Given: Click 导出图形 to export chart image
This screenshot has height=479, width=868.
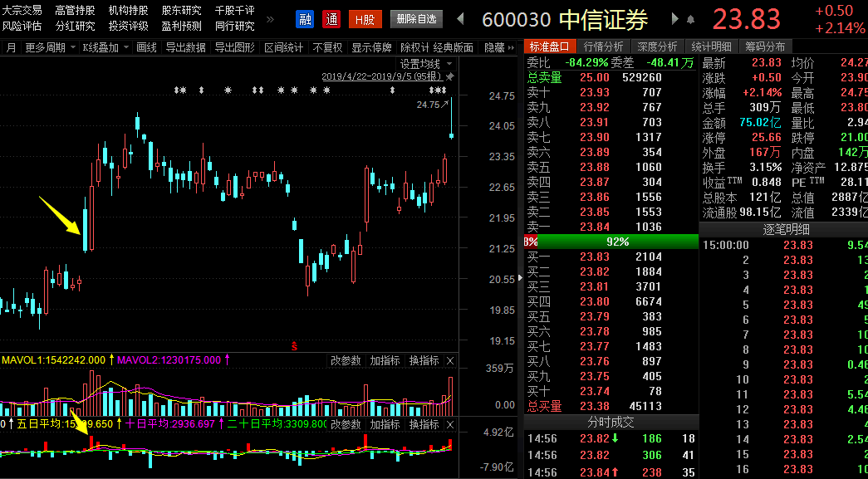Looking at the screenshot, I should (235, 47).
